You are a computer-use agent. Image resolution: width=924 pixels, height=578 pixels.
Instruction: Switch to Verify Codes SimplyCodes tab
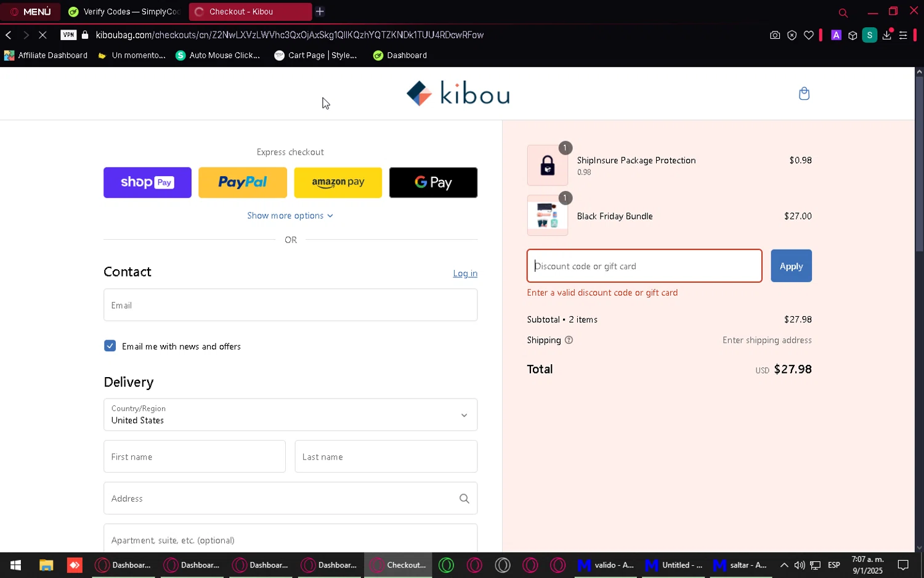(124, 12)
